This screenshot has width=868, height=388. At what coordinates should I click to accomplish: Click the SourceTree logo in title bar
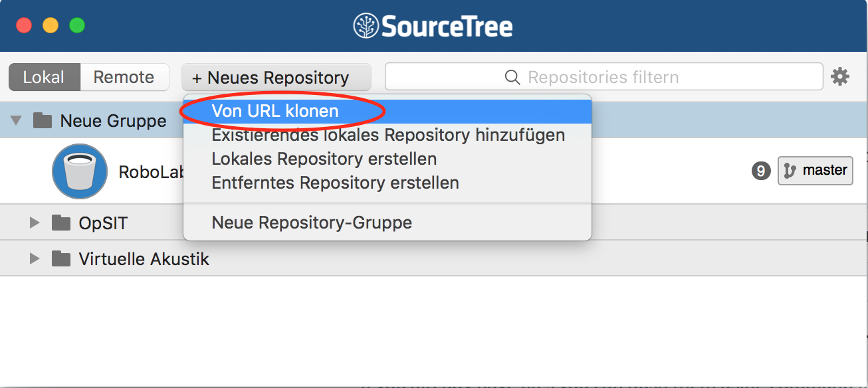433,27
